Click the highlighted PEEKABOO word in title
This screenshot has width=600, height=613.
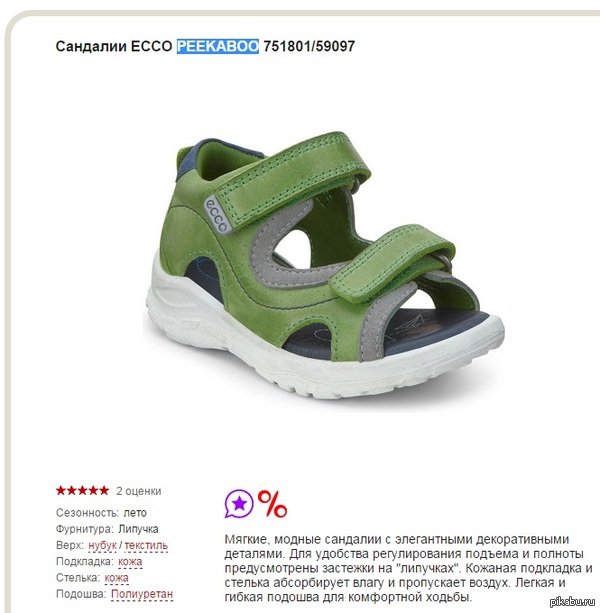[x=218, y=46]
